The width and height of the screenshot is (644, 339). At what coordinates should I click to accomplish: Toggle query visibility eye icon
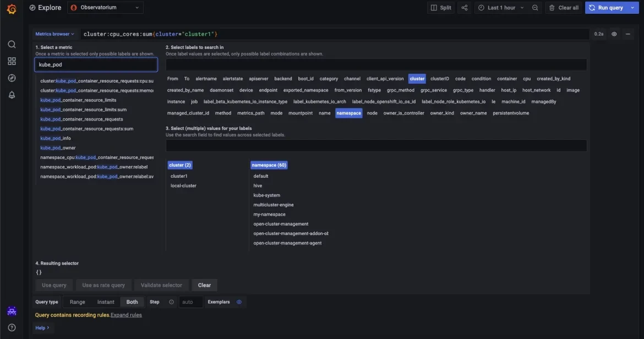click(614, 34)
